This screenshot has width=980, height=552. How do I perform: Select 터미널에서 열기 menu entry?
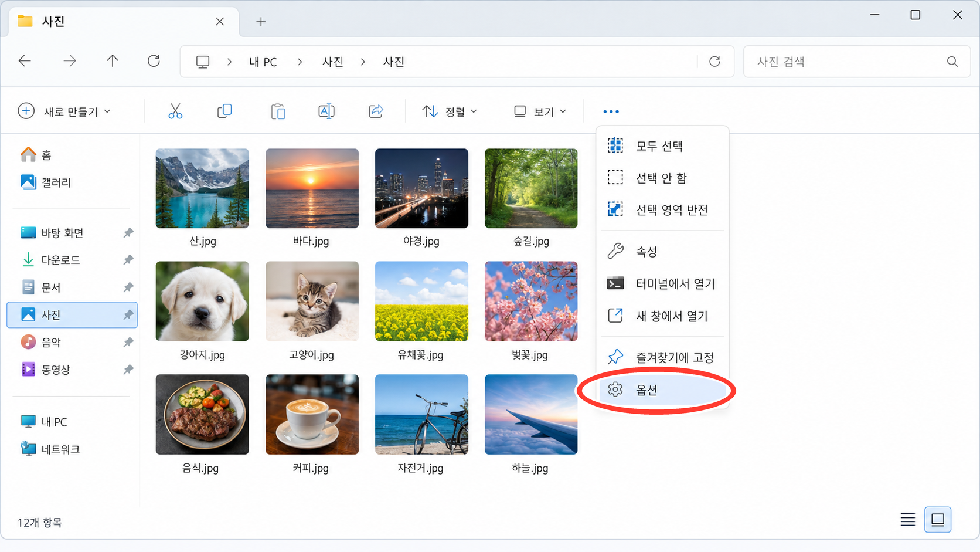[662, 284]
